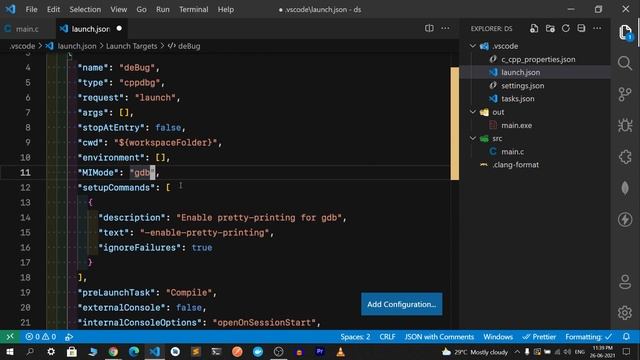Change the JSON with Comments language mode
This screenshot has width=640, height=360.
439,337
